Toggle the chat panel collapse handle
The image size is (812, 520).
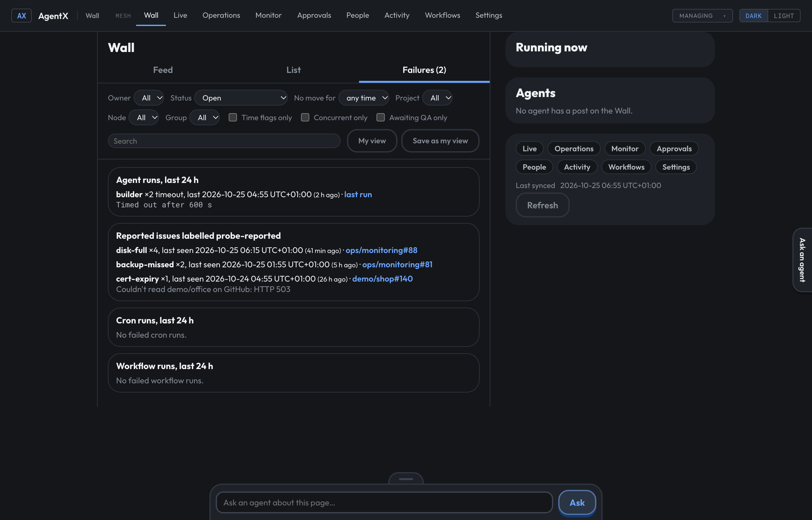[x=406, y=478]
